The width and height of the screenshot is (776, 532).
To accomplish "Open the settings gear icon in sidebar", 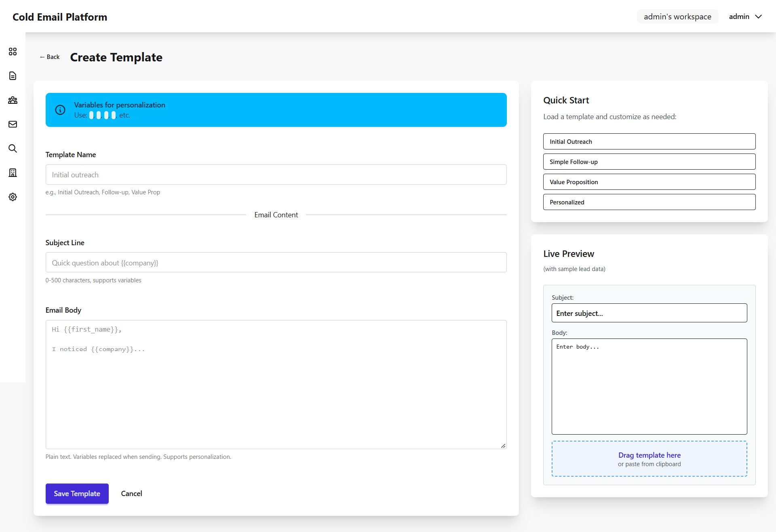I will click(13, 197).
